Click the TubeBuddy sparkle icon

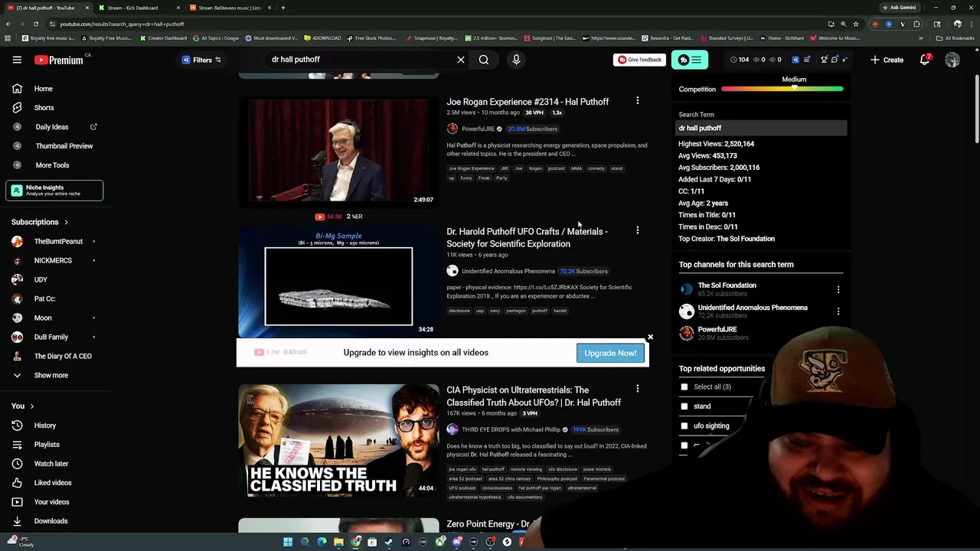(x=844, y=60)
